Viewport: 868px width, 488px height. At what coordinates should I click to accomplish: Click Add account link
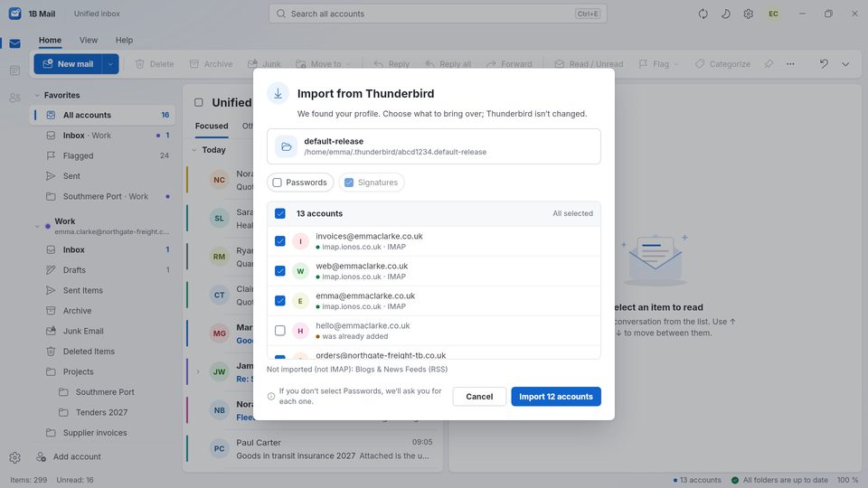click(77, 457)
